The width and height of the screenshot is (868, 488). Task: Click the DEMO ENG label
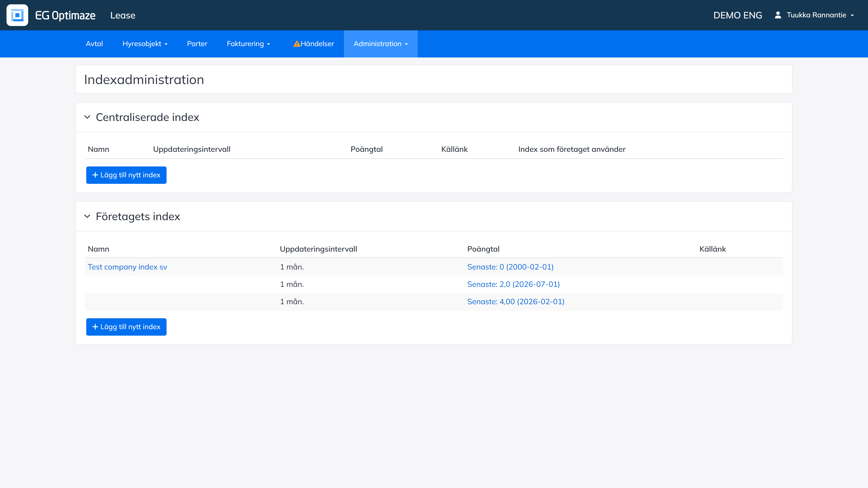[738, 15]
